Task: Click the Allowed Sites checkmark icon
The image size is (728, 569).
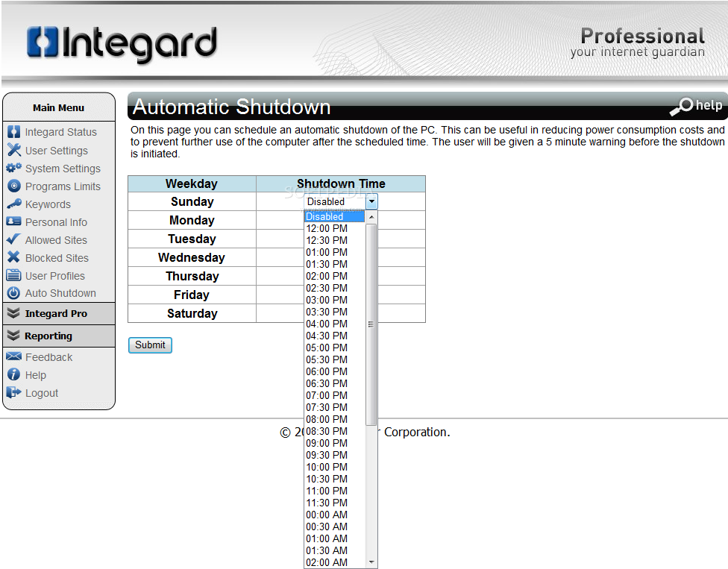Action: 14,239
